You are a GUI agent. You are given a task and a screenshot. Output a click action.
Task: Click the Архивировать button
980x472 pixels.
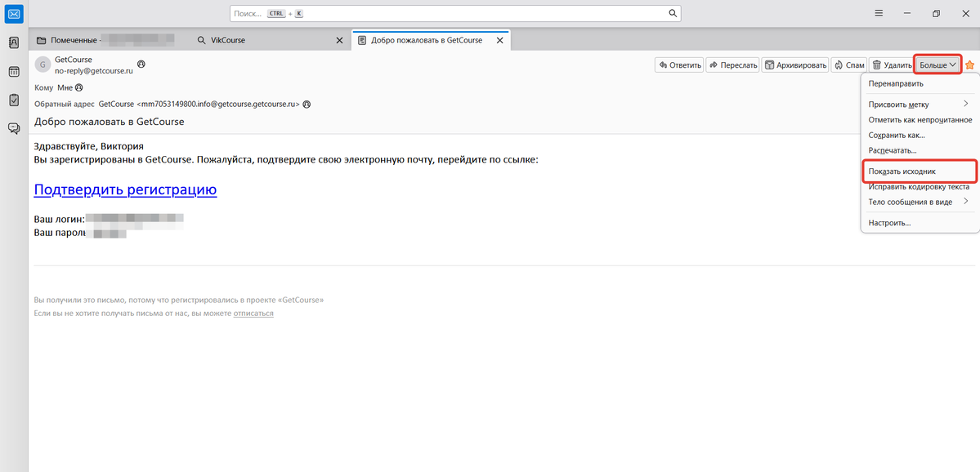click(x=795, y=65)
